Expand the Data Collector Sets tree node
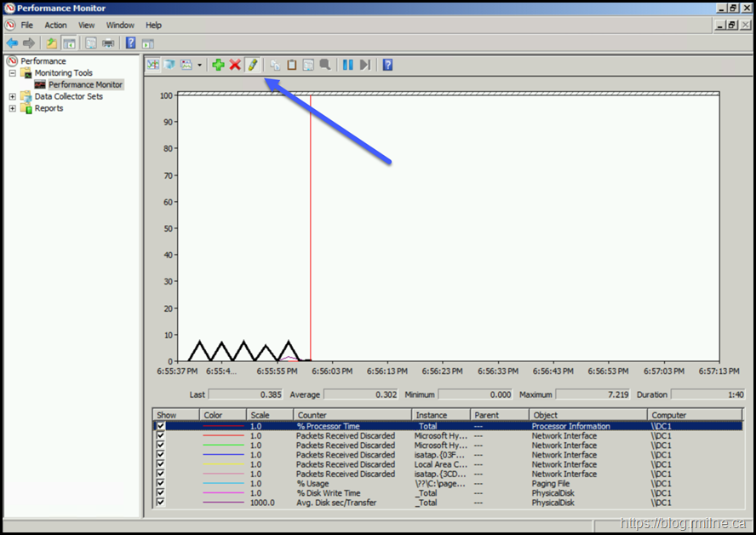 13,97
